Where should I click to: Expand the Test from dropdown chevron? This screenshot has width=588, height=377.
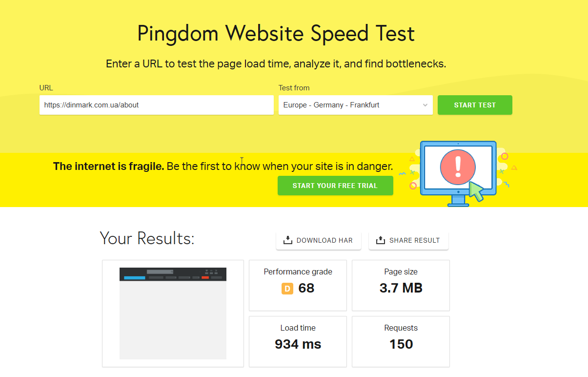pyautogui.click(x=425, y=105)
